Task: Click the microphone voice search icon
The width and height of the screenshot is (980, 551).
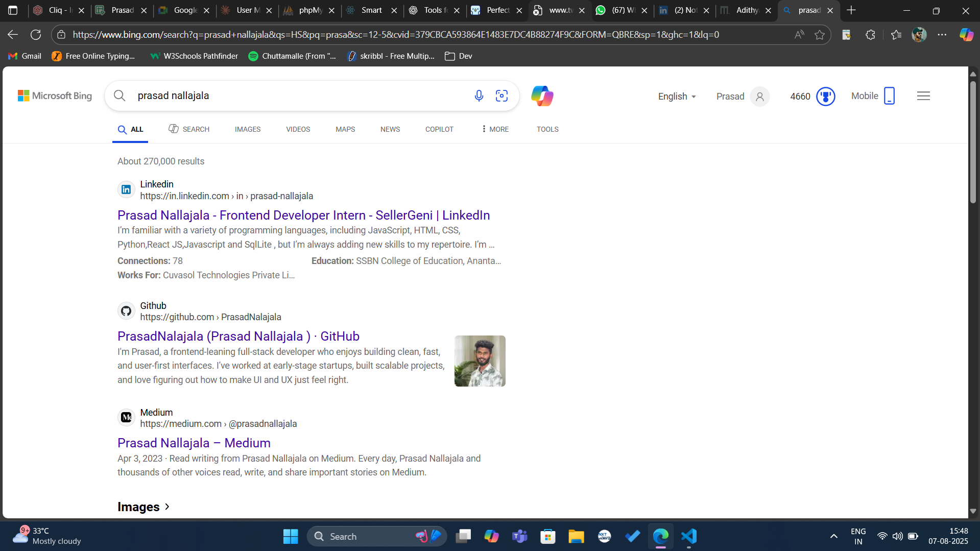Action: 479,96
